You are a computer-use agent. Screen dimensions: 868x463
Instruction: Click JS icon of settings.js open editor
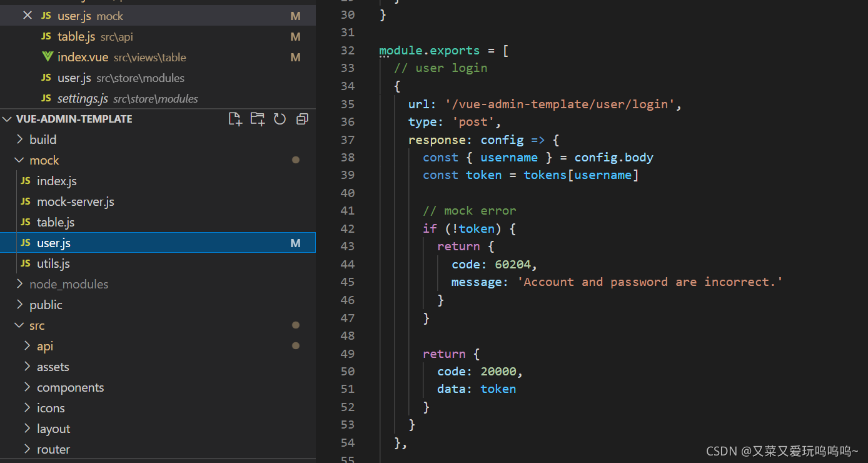(46, 99)
